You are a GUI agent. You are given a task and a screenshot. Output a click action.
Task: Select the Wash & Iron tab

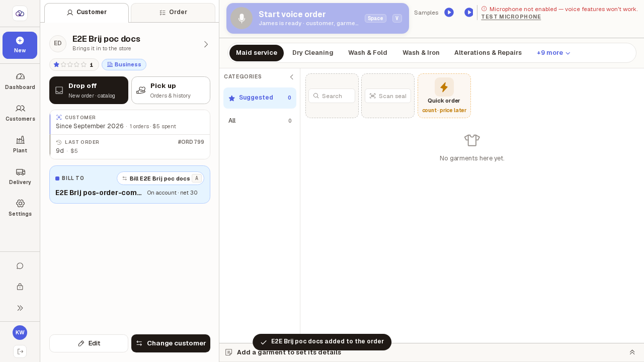pyautogui.click(x=421, y=53)
